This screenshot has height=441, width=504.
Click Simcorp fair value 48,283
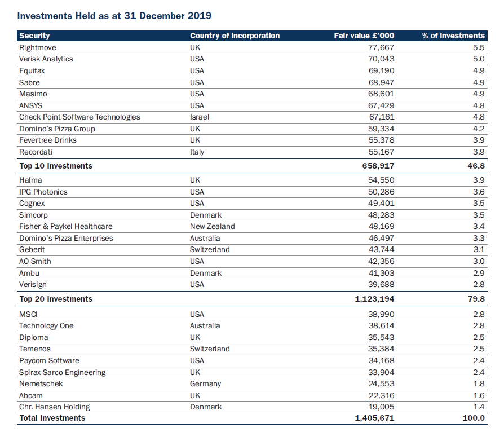click(x=381, y=215)
